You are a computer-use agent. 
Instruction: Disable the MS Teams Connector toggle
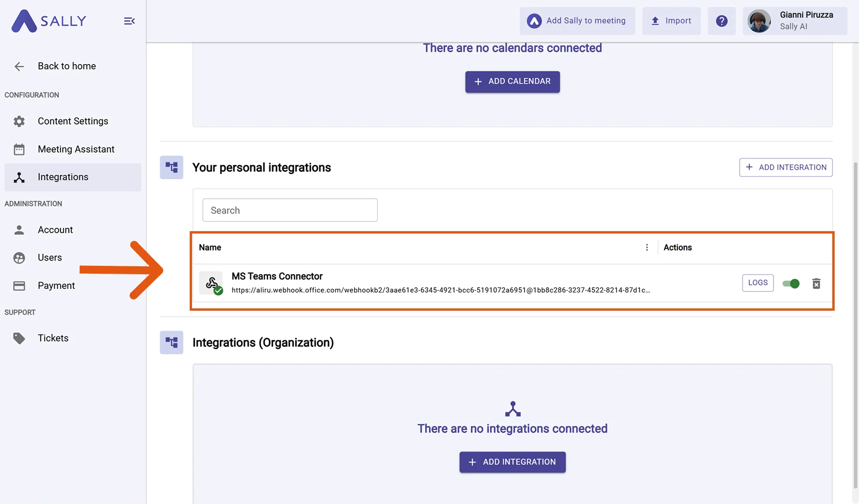[791, 284]
